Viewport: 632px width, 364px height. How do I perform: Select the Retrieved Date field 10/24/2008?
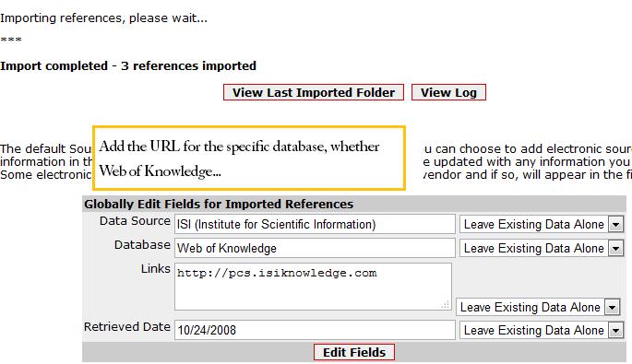point(315,330)
